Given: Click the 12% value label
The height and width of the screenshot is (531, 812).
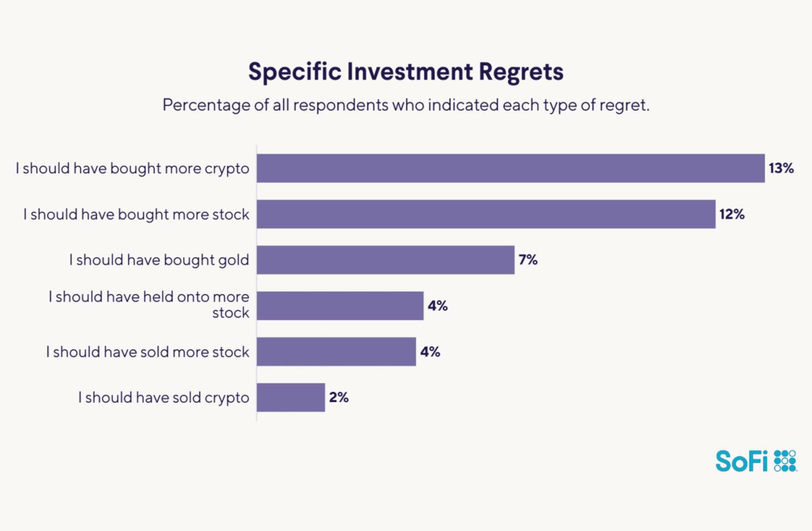Looking at the screenshot, I should [x=731, y=214].
